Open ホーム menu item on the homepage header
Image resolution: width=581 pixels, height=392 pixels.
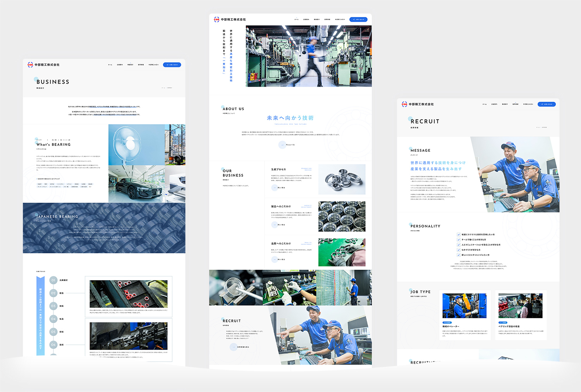[296, 19]
